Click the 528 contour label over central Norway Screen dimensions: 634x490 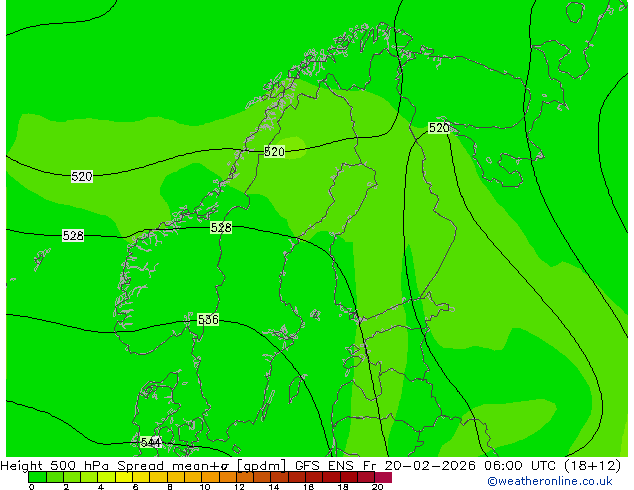(221, 228)
